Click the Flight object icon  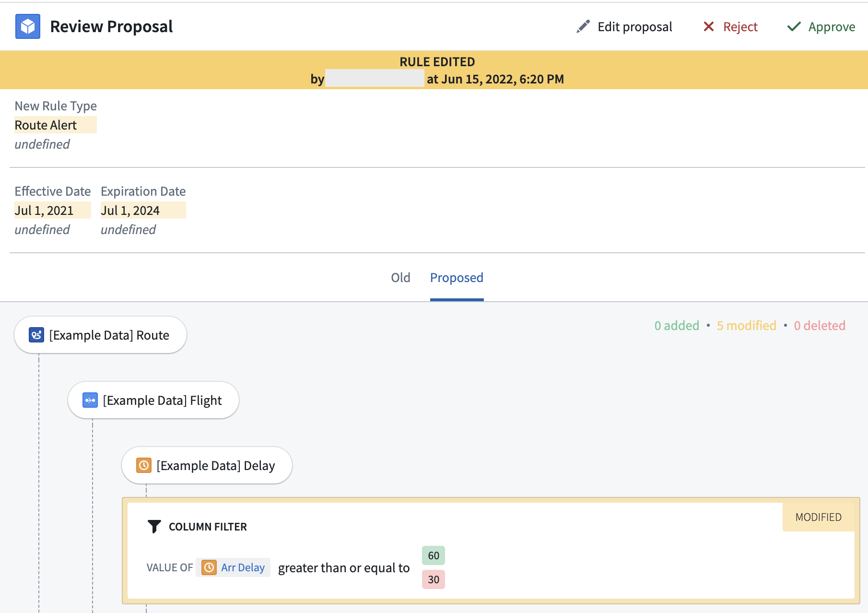pos(90,400)
